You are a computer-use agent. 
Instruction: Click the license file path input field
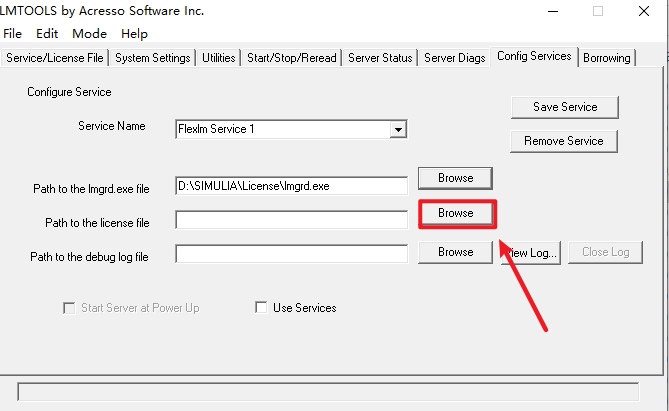tap(291, 219)
